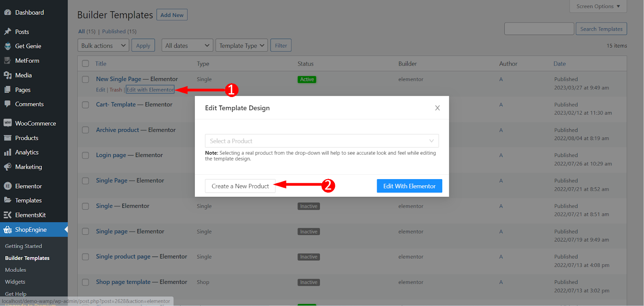Click the Add New button
The image size is (644, 306).
[172, 15]
